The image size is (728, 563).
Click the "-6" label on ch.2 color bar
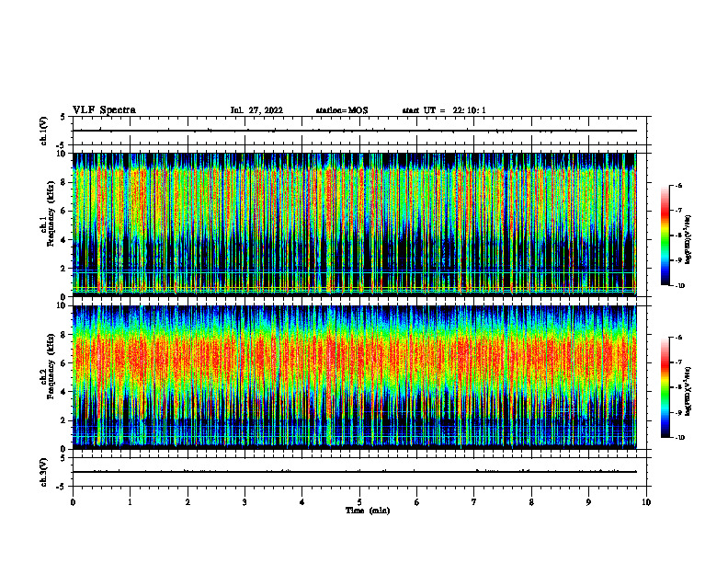678,338
